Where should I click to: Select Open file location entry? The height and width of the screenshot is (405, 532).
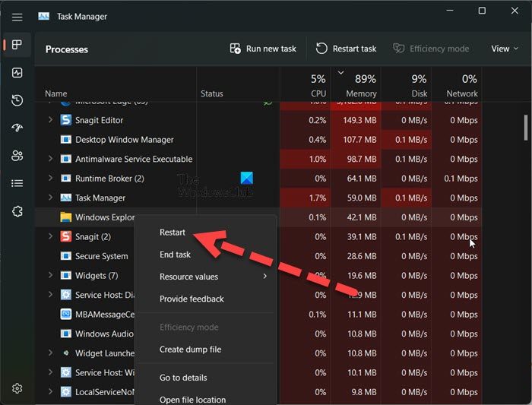point(192,400)
